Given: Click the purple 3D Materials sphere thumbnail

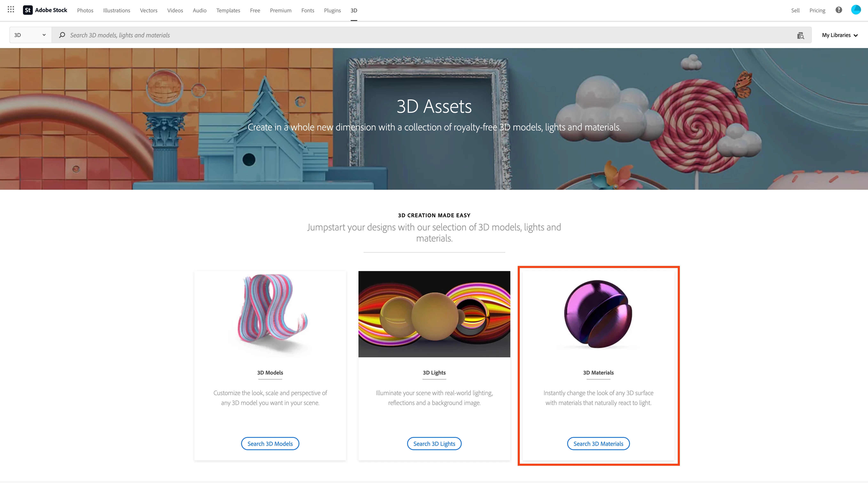Looking at the screenshot, I should (598, 314).
